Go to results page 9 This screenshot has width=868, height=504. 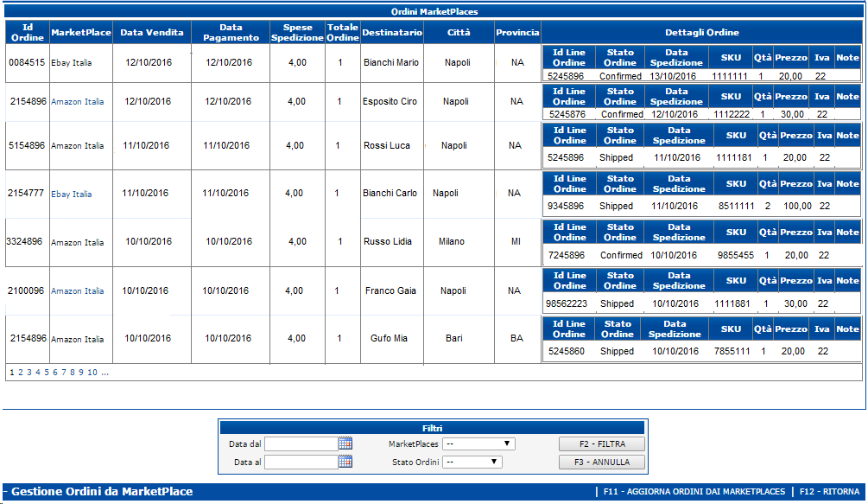point(81,373)
